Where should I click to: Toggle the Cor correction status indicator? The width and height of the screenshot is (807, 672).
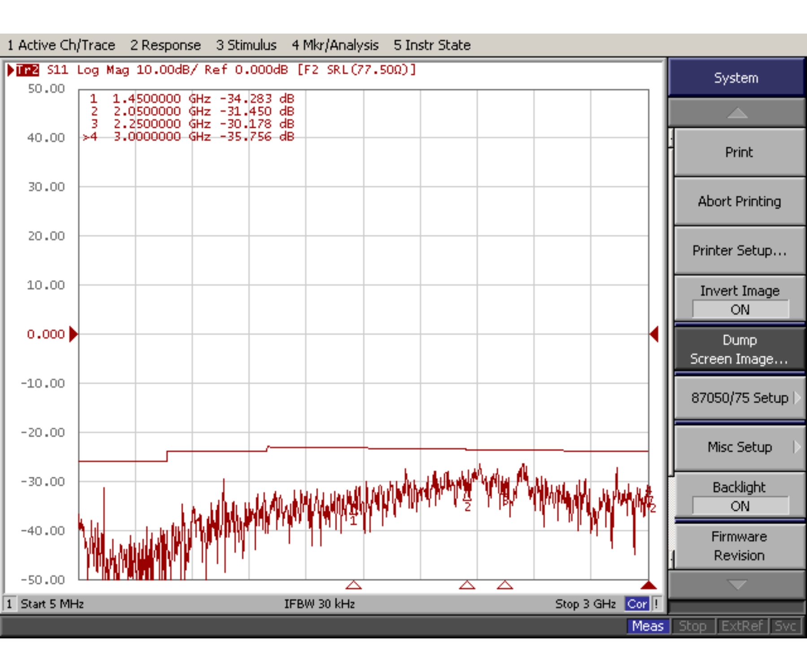pos(637,604)
